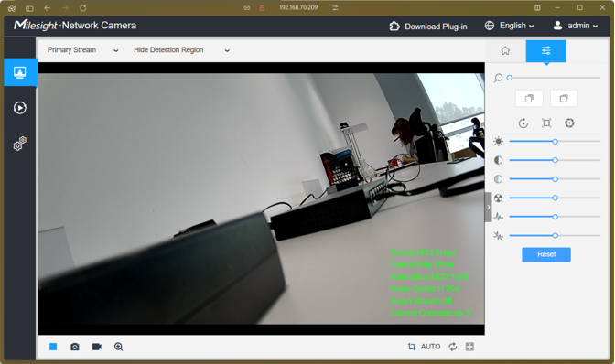Open the Playback sidebar section

(20, 108)
